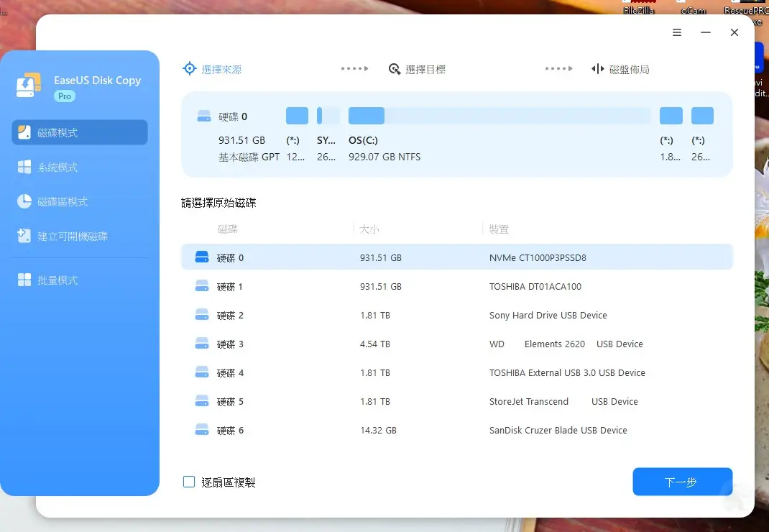Click the drive icon beside 硬碟 0 in the preview panel
Screen dimensions: 769x532
click(x=204, y=116)
